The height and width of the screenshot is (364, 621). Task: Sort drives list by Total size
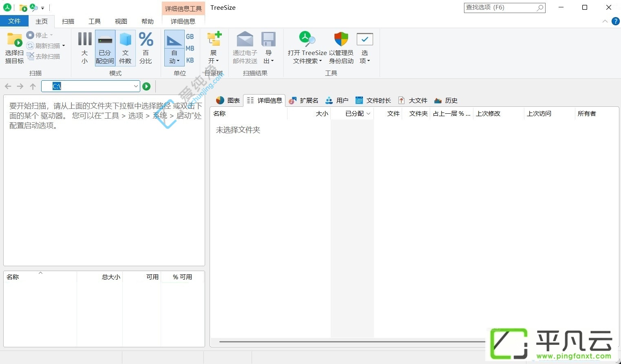[100, 277]
